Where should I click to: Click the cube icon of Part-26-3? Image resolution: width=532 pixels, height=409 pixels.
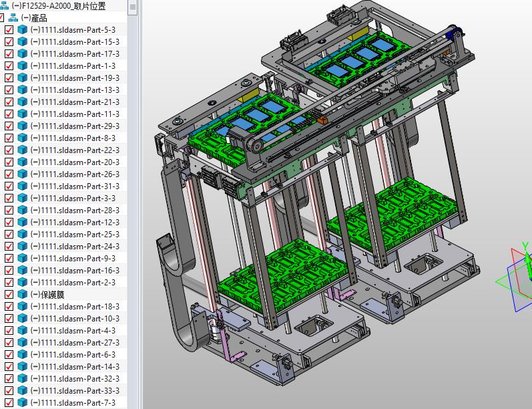(23, 174)
